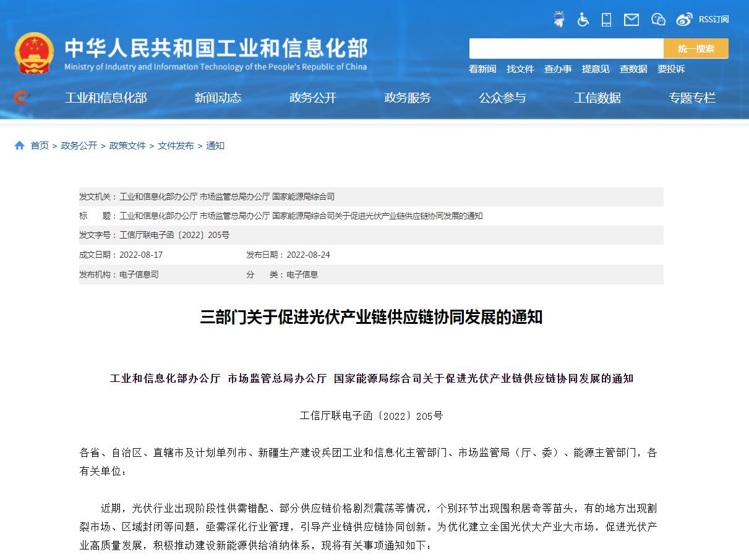
Task: Open the 提意见 quick link
Action: point(596,69)
